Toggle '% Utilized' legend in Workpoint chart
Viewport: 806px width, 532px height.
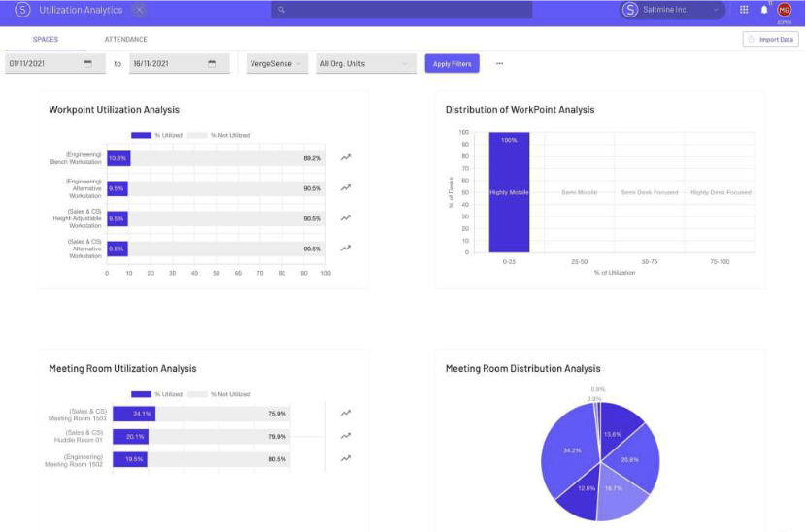[x=155, y=135]
